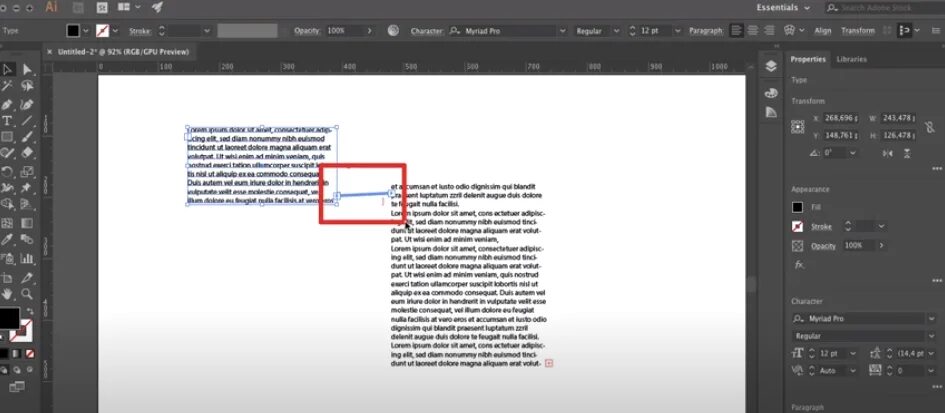Screen dimensions: 945x413
Task: Open the Regular font style dropdown in control bar
Action: click(x=616, y=31)
